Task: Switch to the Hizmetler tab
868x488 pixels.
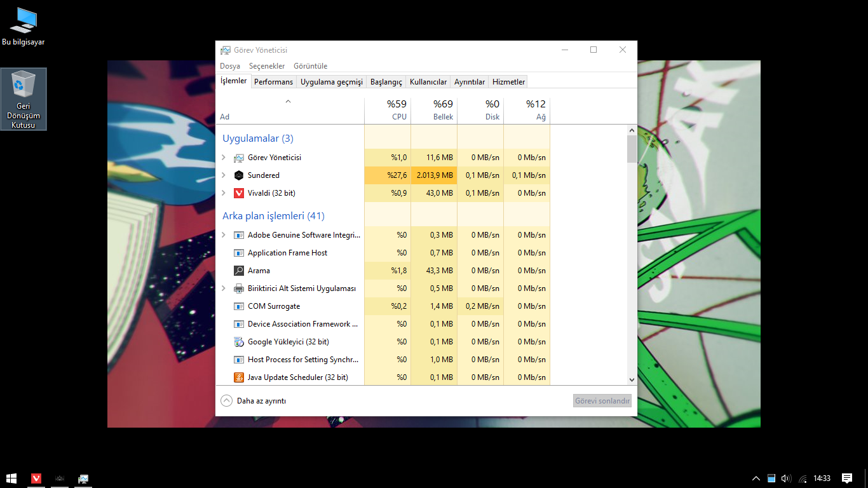Action: [x=509, y=82]
